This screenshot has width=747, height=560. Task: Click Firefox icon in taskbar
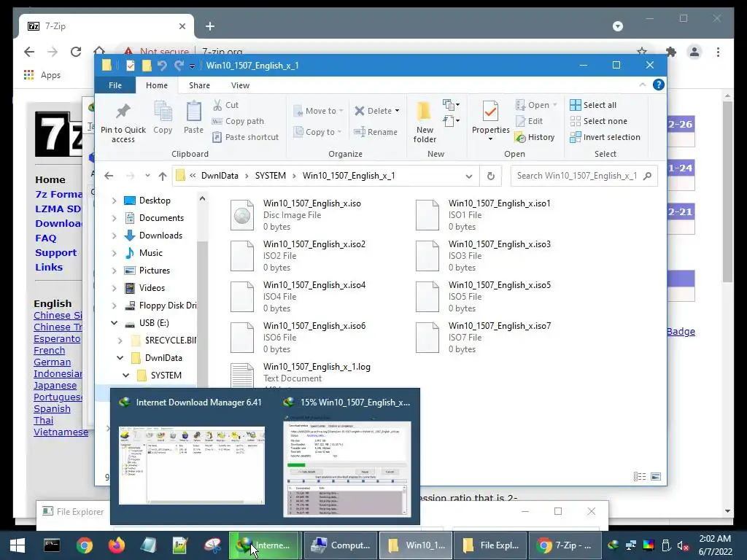point(116,545)
